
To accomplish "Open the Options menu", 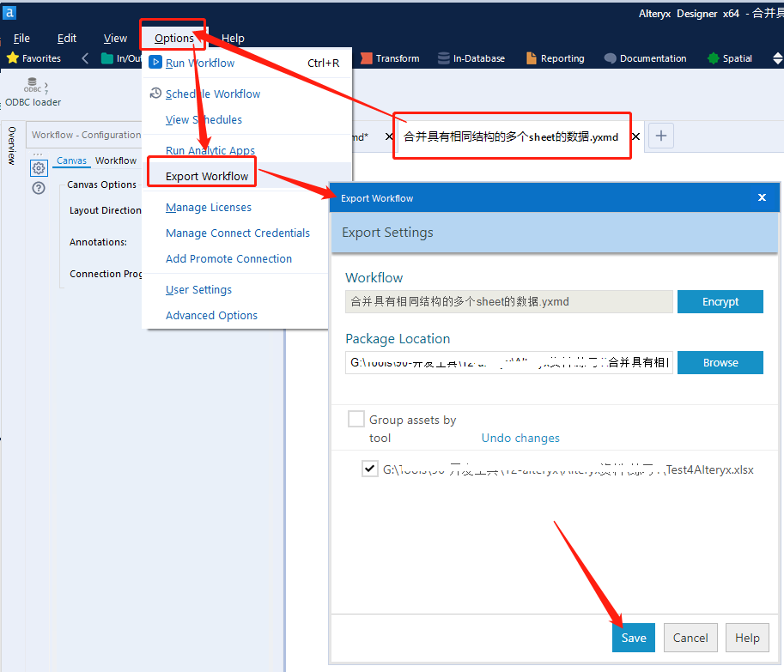I will (173, 38).
